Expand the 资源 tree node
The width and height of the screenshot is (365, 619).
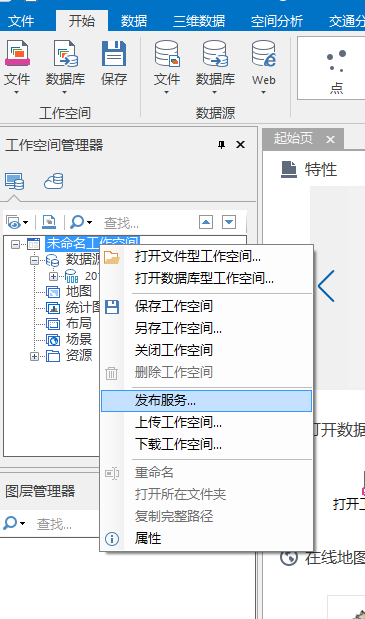(x=35, y=356)
